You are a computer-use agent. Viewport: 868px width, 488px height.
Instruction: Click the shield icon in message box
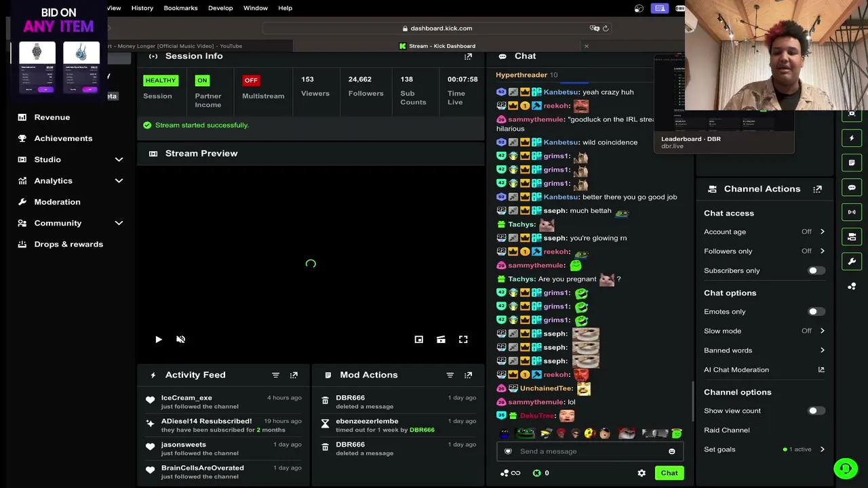[508, 451]
